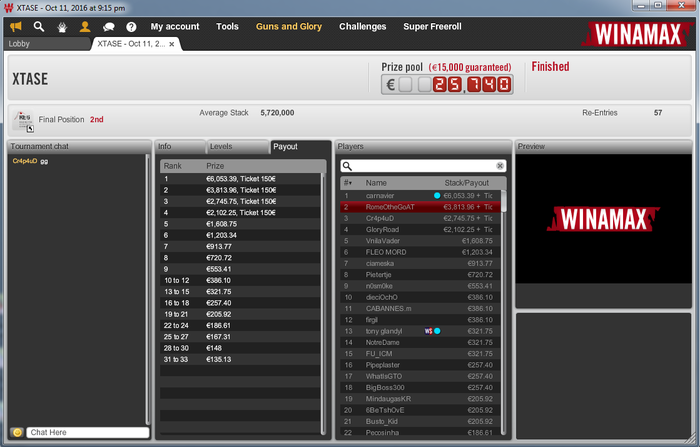Open the Tools menu
700x447 pixels.
[227, 27]
